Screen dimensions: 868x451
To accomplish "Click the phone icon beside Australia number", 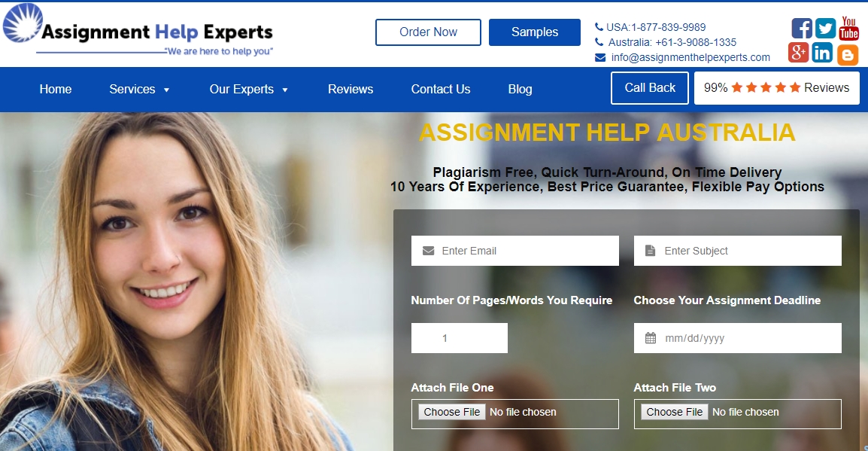I will 599,41.
